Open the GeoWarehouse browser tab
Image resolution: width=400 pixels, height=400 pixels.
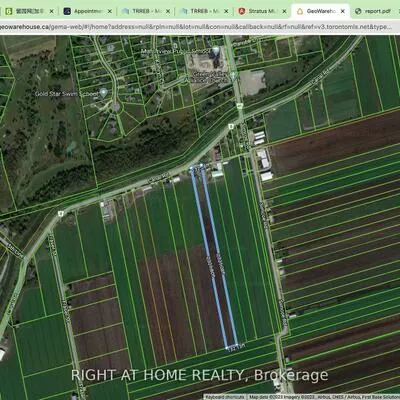(x=320, y=11)
